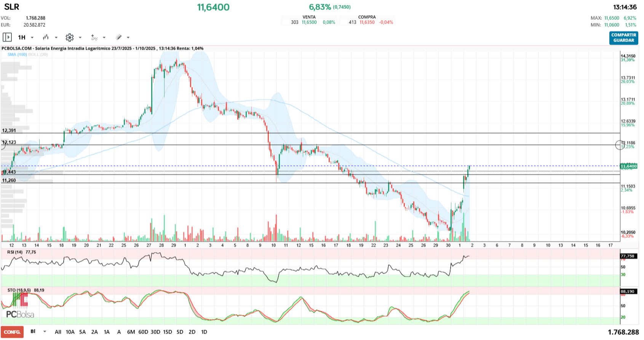The image size is (644, 340).
Task: Click the clock time 13:14:36 at top right
Action: 625,7
